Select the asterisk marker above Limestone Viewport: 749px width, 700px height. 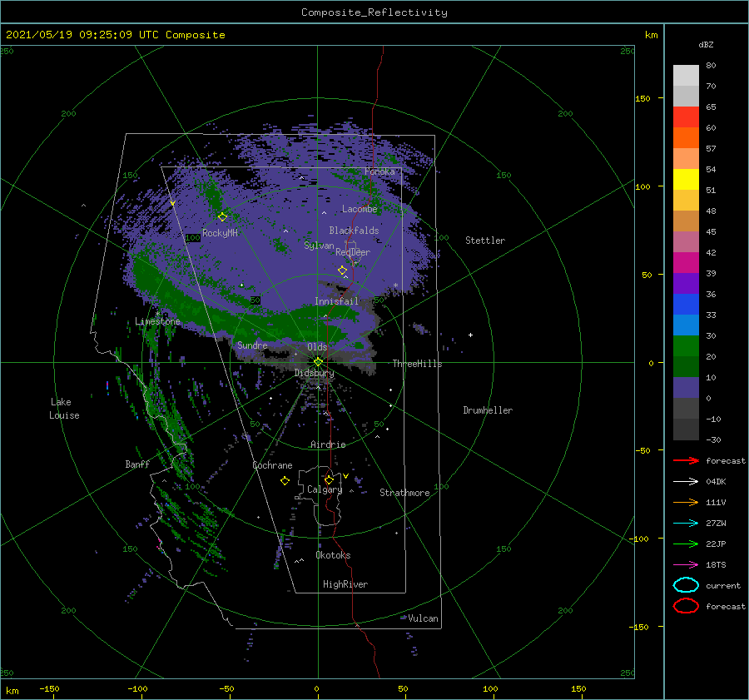157,314
